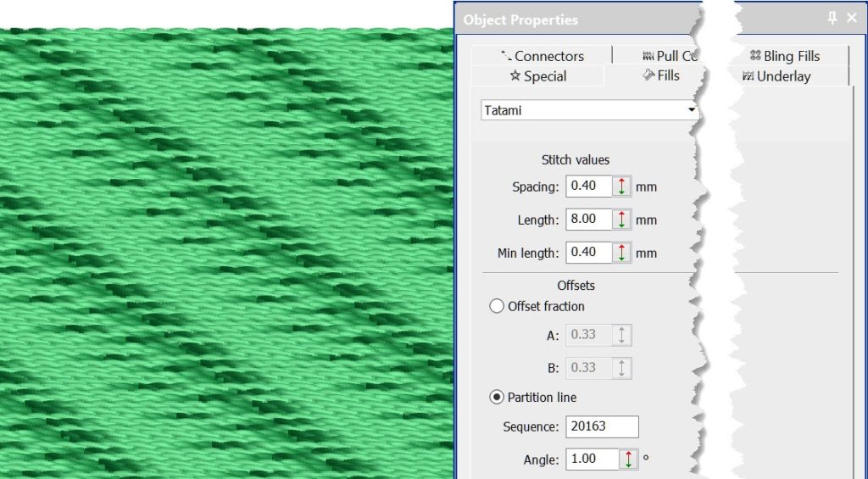Expand the Tatami fill type dropdown
The width and height of the screenshot is (868, 479).
(x=692, y=110)
